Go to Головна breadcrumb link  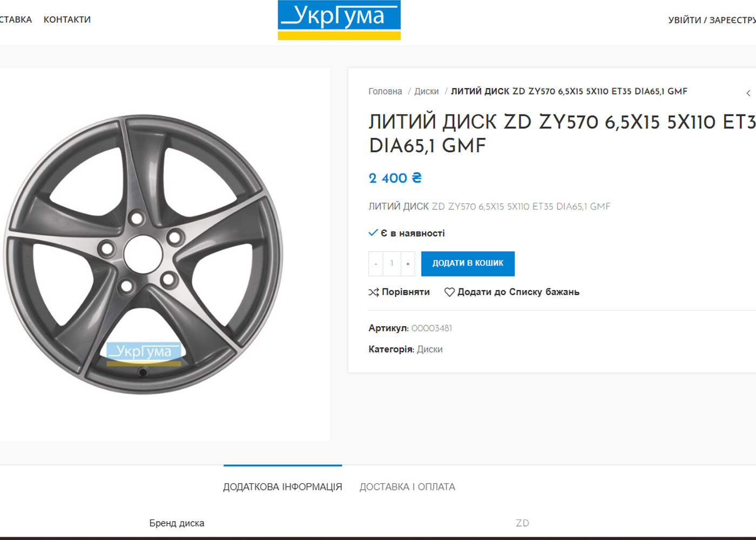coord(385,92)
